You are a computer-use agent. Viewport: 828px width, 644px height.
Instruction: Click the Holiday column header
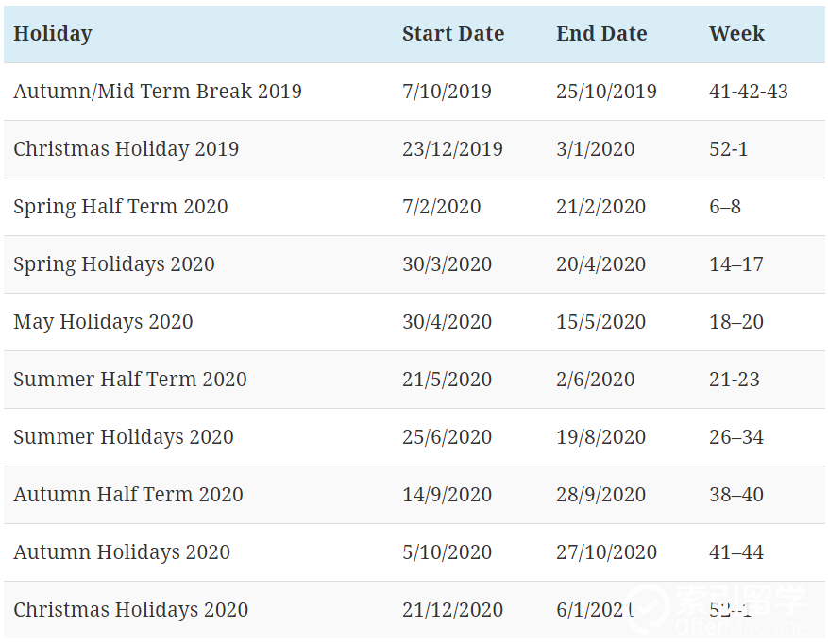pyautogui.click(x=53, y=34)
